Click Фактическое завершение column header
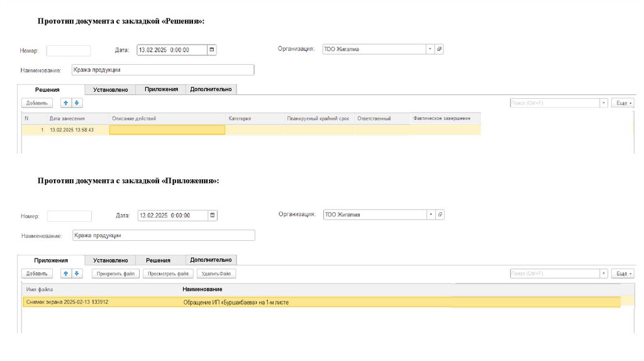 point(445,118)
